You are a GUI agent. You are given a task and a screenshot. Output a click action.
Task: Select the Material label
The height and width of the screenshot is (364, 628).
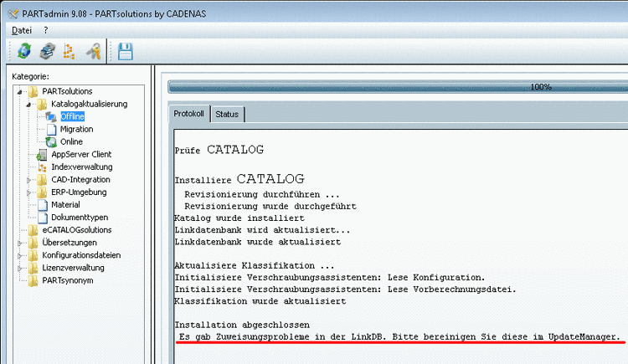click(x=65, y=205)
